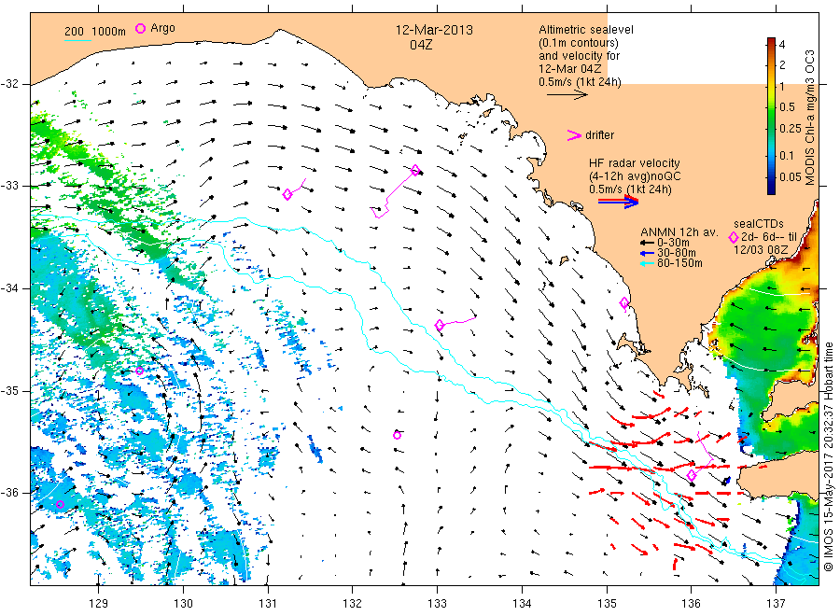Click the longitude axis label '136'

(x=691, y=604)
